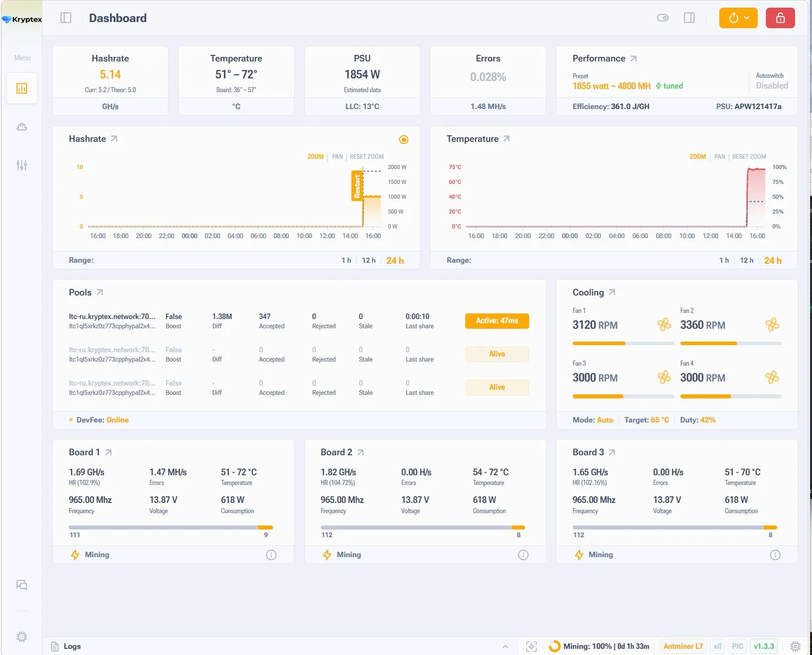Set Temperature chart range to 1 h
Viewport: 812px width, 655px height.
coord(724,260)
